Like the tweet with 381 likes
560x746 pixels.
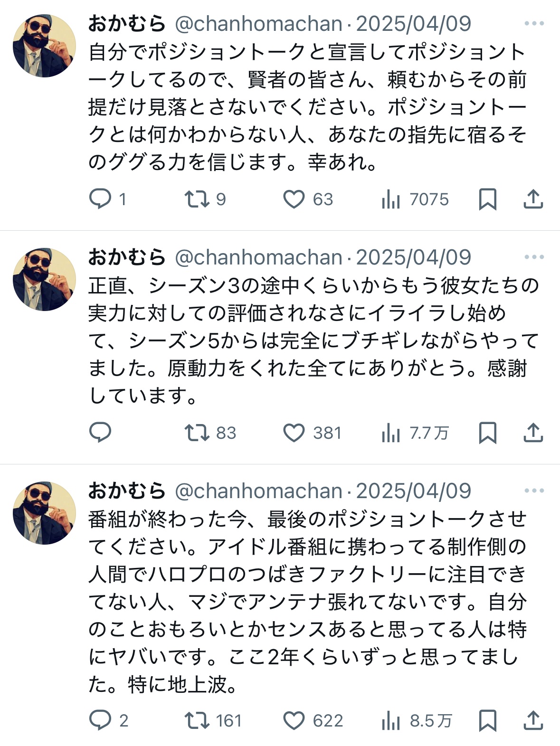point(294,433)
